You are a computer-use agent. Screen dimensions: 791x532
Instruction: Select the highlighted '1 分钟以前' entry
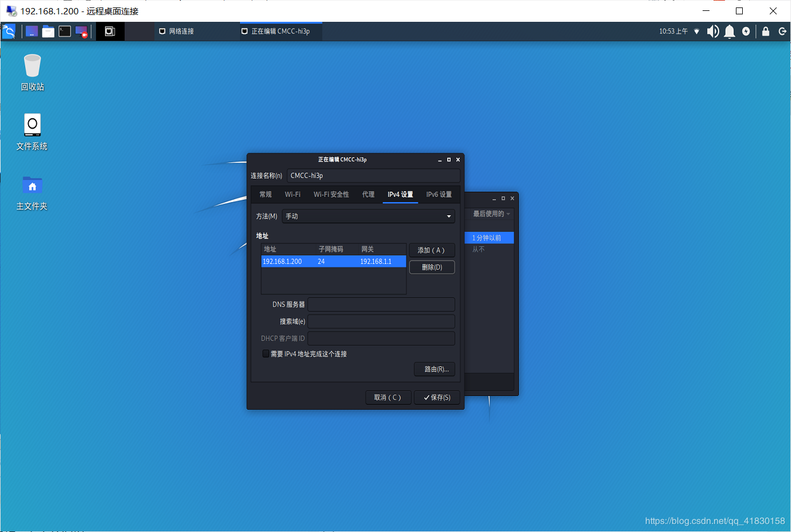click(x=488, y=237)
